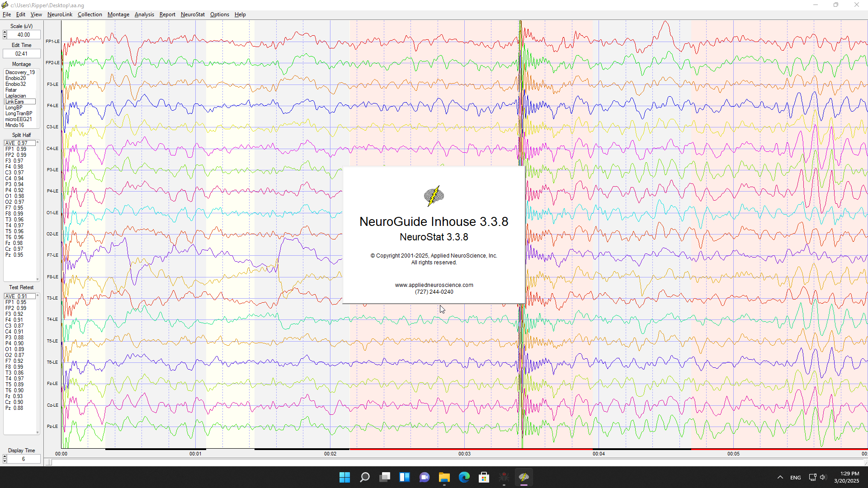868x488 pixels.
Task: Open the View menu
Action: pos(36,14)
